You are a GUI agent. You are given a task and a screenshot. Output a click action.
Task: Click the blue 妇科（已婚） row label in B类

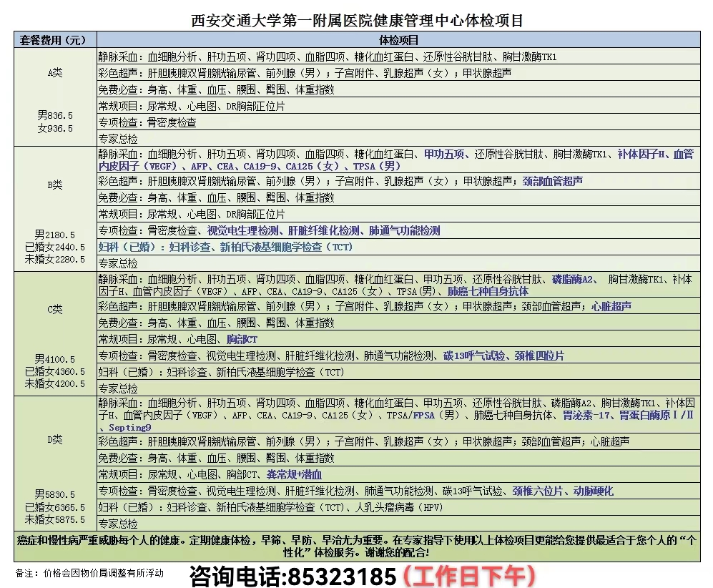128,248
